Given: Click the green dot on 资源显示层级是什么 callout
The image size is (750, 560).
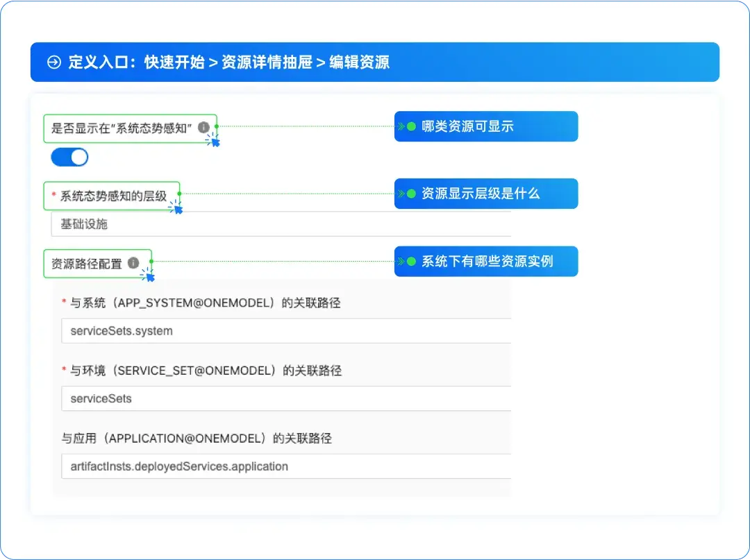Looking at the screenshot, I should click(411, 192).
